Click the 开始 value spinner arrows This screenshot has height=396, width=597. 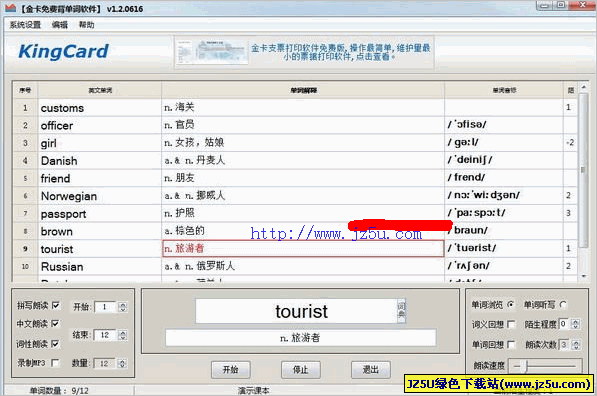[123, 307]
